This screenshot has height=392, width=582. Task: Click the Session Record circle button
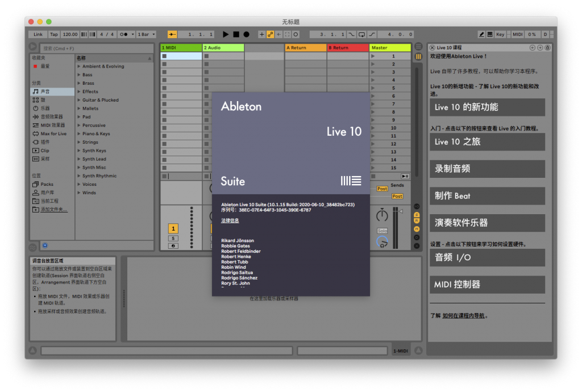pos(296,34)
